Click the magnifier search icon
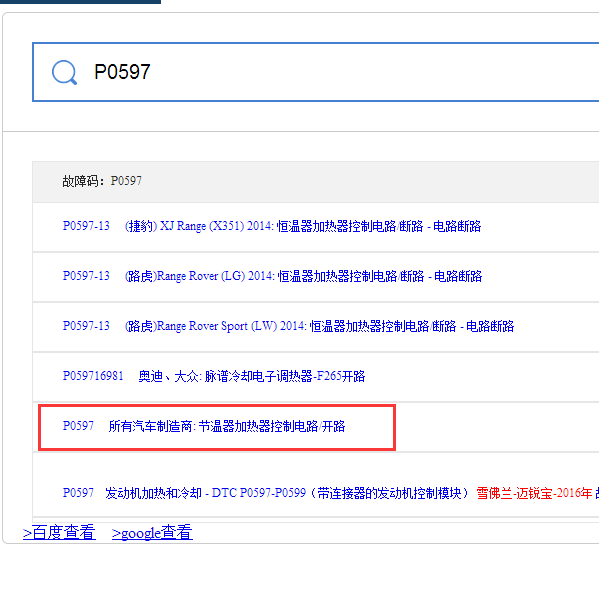599x592 pixels. click(x=64, y=72)
